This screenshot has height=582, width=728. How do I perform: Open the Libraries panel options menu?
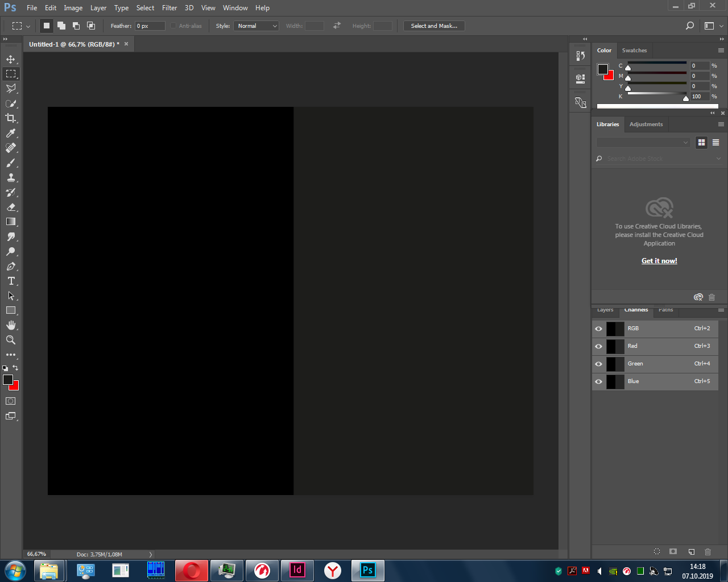point(721,124)
